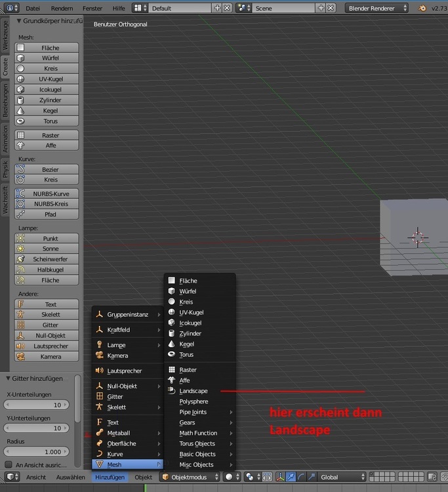Select Raster in the Mesh submenu
Viewport: 448px width, 492px height.
[200, 370]
